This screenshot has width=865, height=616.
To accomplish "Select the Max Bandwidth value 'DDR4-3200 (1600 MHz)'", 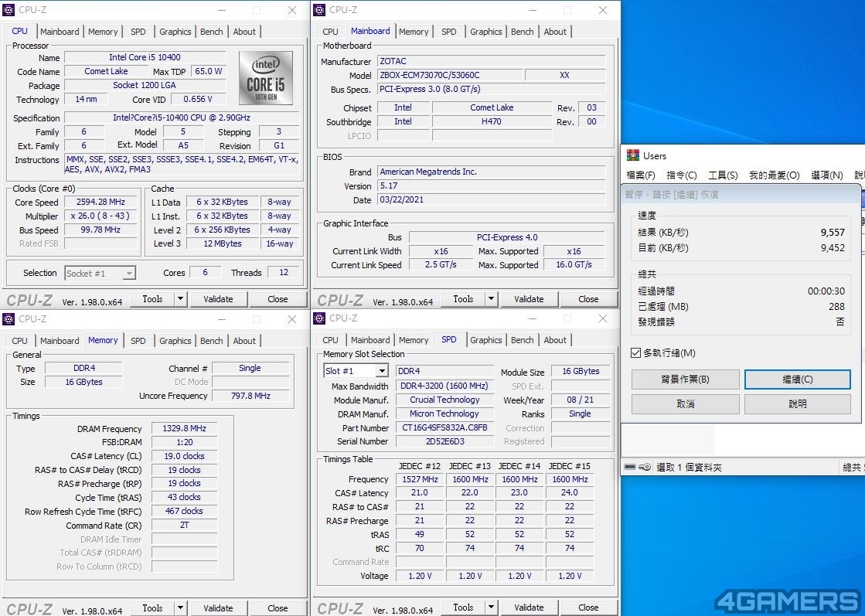I will tap(444, 386).
